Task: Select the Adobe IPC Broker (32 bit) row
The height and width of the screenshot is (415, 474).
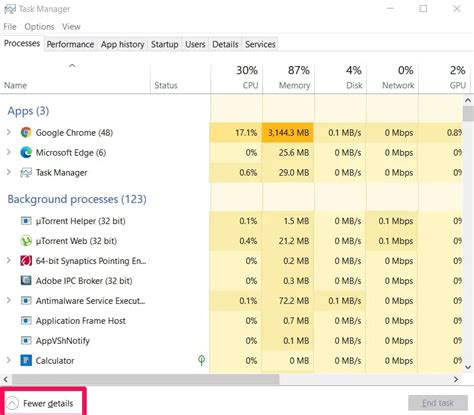Action: 84,281
